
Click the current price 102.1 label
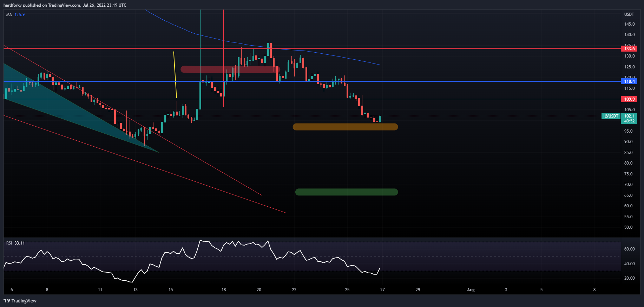click(629, 116)
